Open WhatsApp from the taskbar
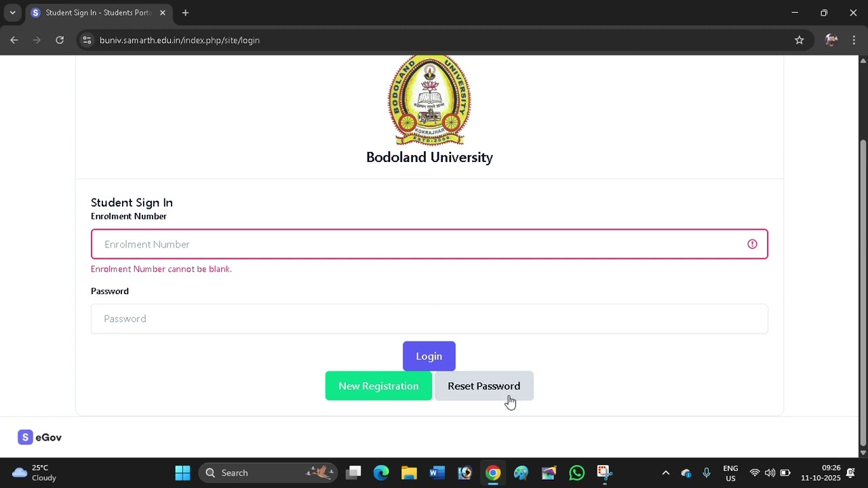The width and height of the screenshot is (868, 488). pos(577,472)
